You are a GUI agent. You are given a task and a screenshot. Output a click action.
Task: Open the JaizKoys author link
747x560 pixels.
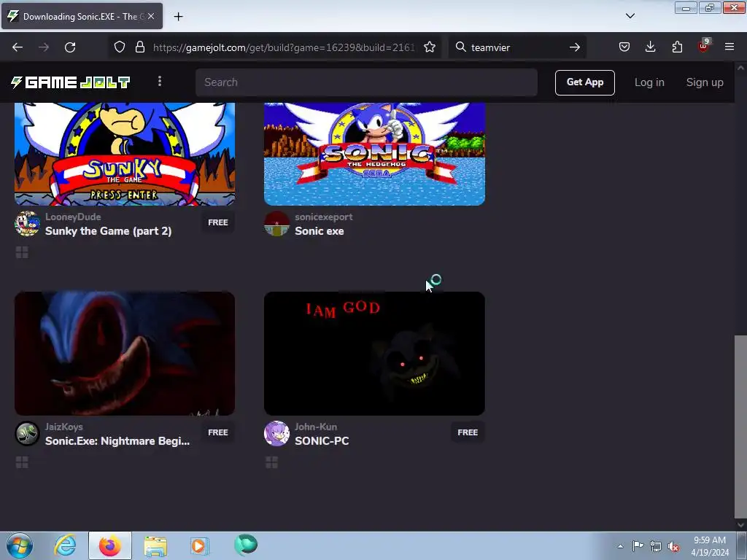[x=64, y=427]
